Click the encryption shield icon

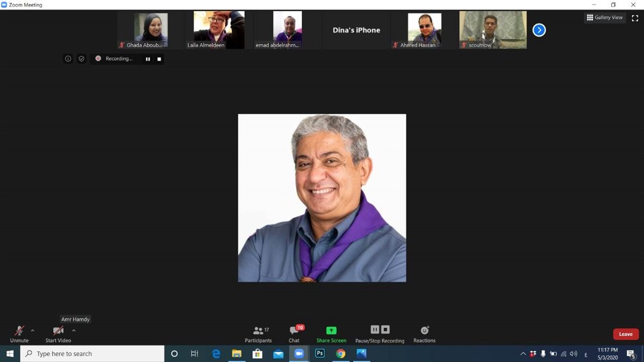point(82,59)
